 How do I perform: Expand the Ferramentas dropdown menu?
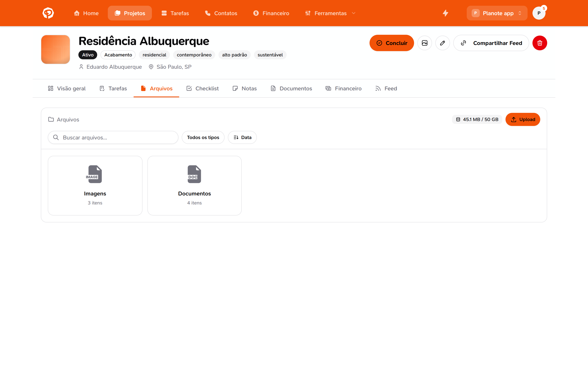point(331,13)
